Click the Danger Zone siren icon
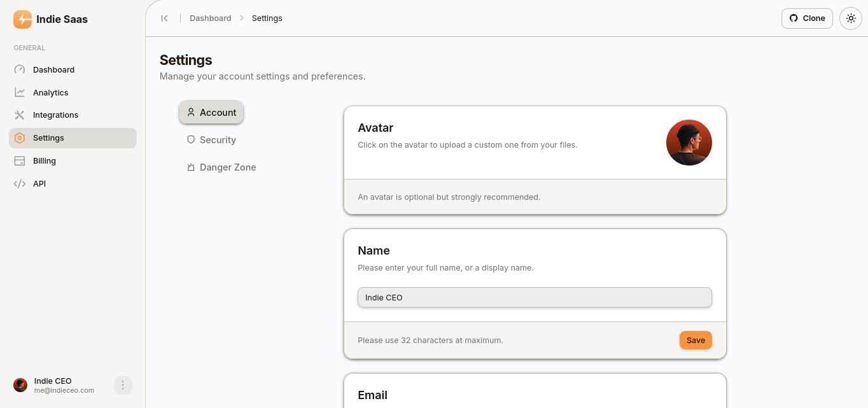The height and width of the screenshot is (408, 868). [x=191, y=167]
